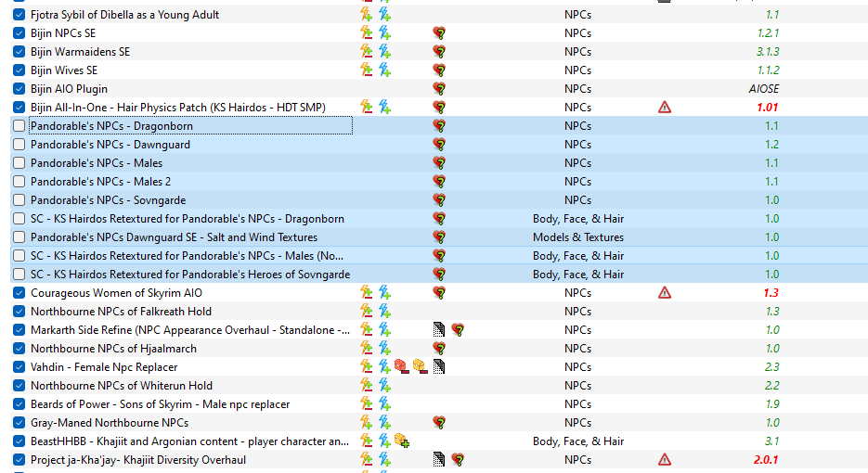Select Bijin All-In-One - Hair Physics Patch mod name
Screen dimensions: 868x473
tap(177, 108)
